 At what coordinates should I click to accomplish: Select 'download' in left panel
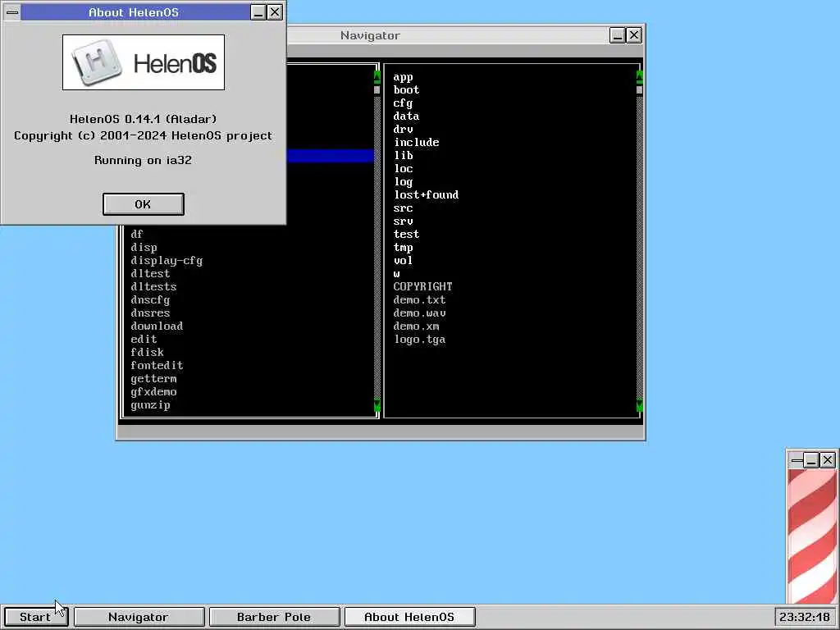[x=157, y=326]
